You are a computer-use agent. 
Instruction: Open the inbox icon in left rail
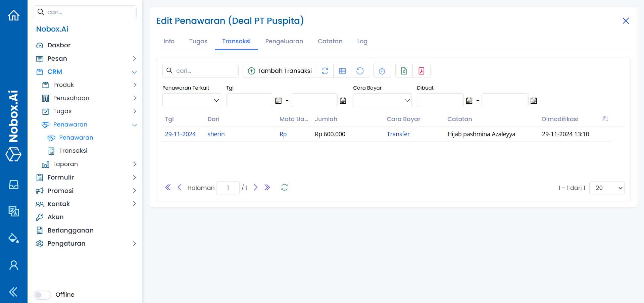[x=14, y=185]
